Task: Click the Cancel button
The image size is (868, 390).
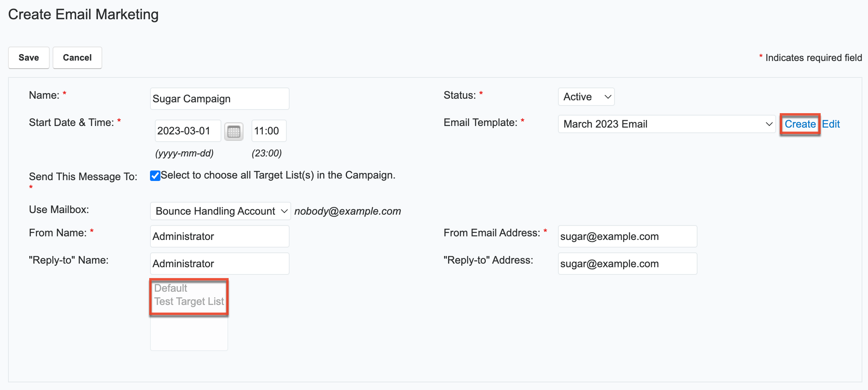Action: coord(77,57)
